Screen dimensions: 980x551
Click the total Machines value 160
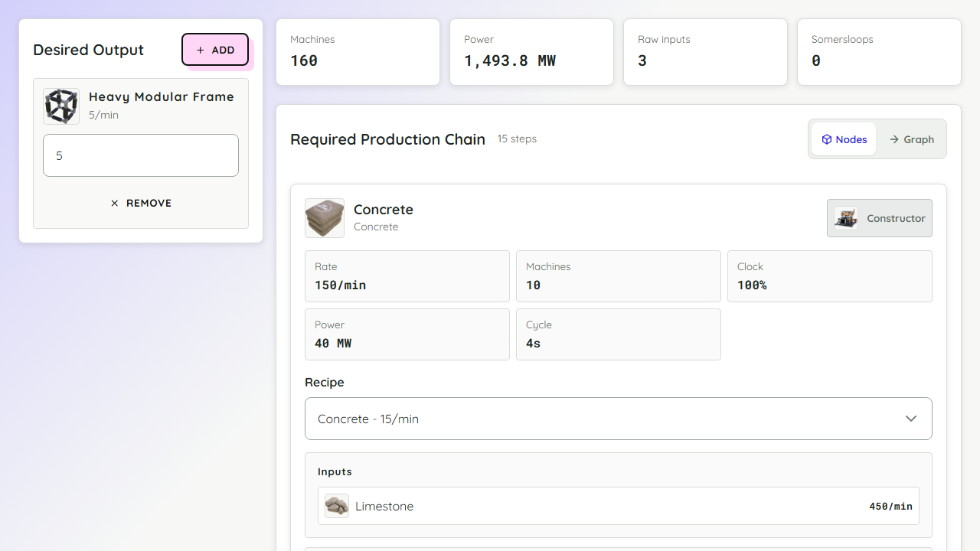coord(304,60)
